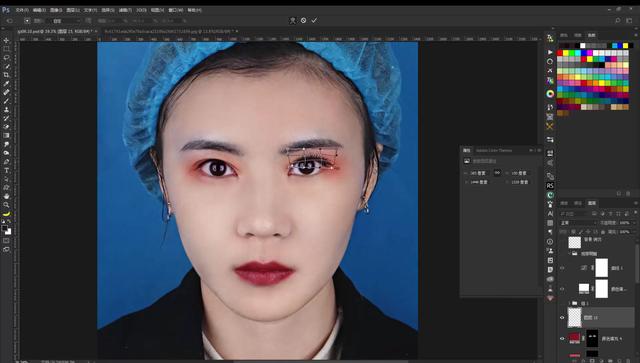Hide the 颜色填充 4 layer
Screen dimensions: 640x363
[562, 339]
